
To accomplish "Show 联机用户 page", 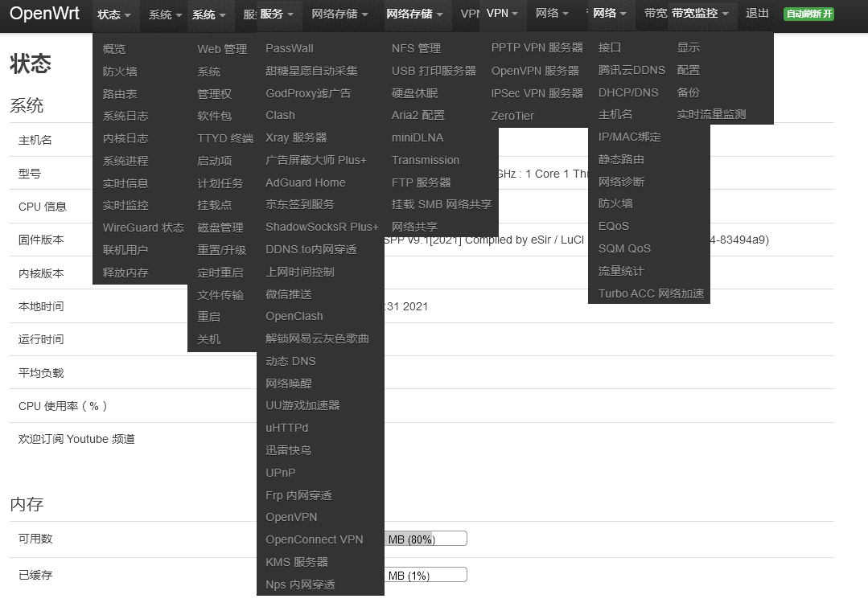I will pyautogui.click(x=125, y=250).
